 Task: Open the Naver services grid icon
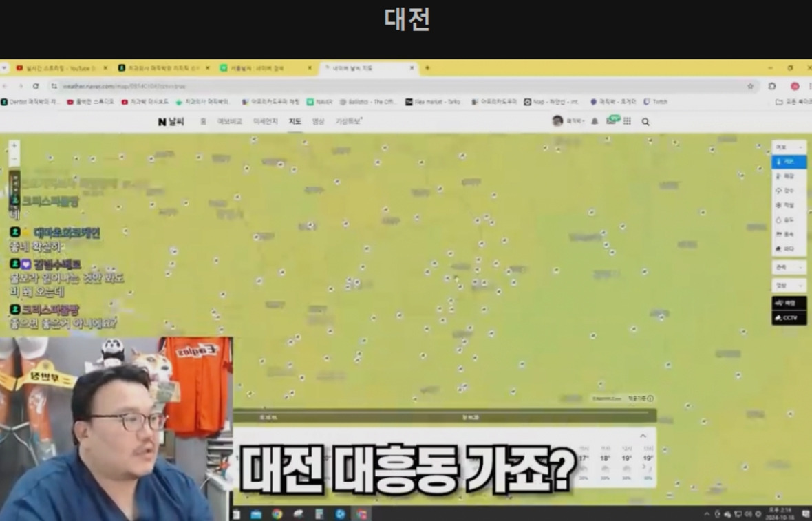[x=627, y=121]
